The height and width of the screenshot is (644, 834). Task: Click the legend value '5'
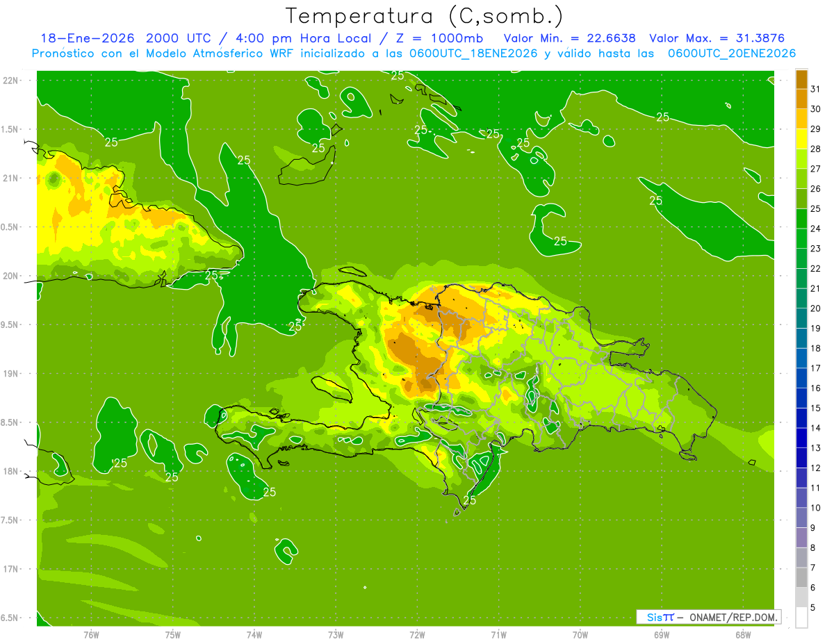(813, 607)
